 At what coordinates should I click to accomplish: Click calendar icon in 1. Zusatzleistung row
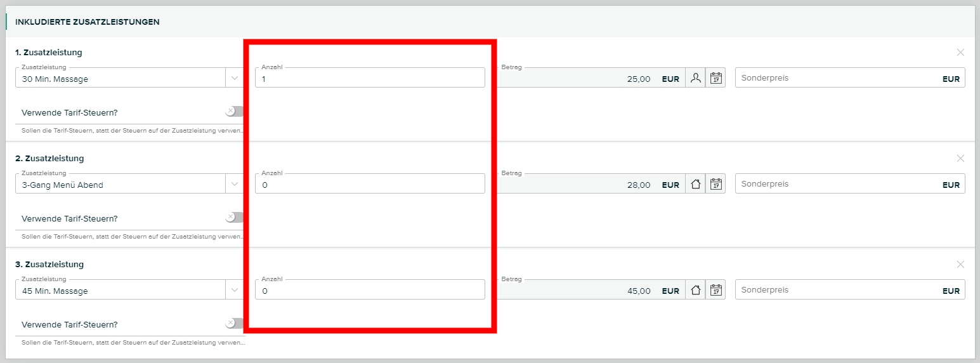pyautogui.click(x=716, y=79)
